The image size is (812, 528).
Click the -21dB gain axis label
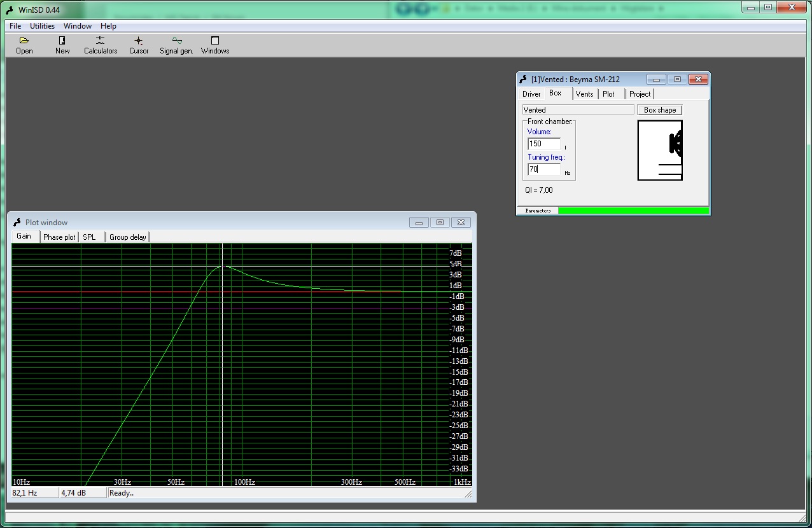[x=459, y=405]
